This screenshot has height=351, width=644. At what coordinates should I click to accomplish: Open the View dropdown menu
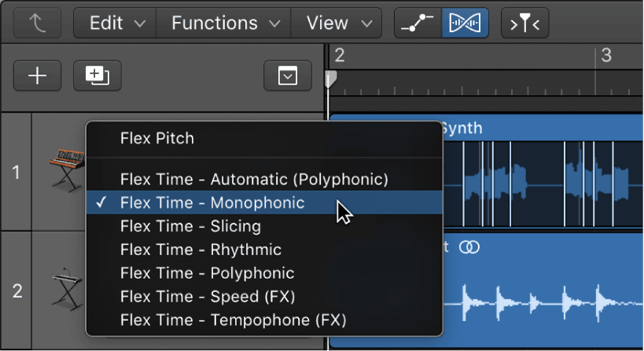click(x=337, y=23)
